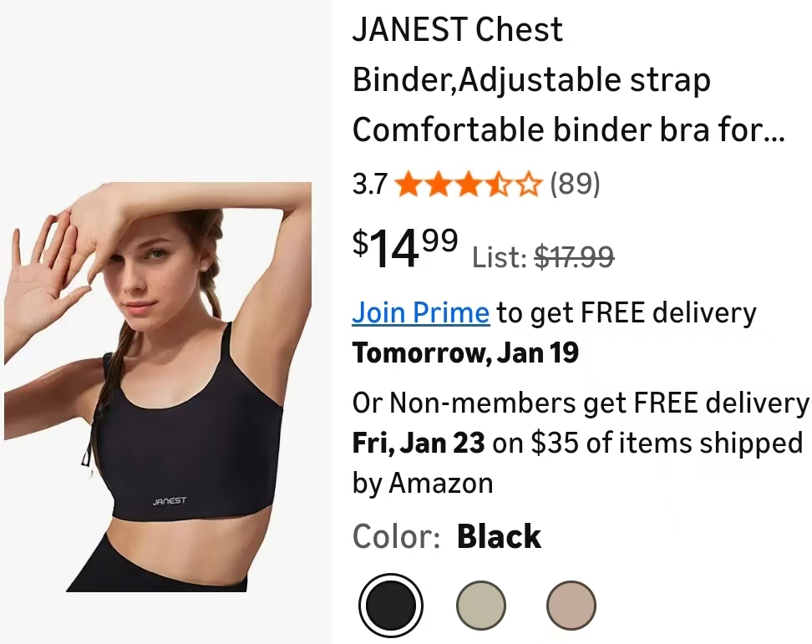Click the Fri, Jan 23 delivery date
The image size is (812, 644).
pyautogui.click(x=419, y=443)
